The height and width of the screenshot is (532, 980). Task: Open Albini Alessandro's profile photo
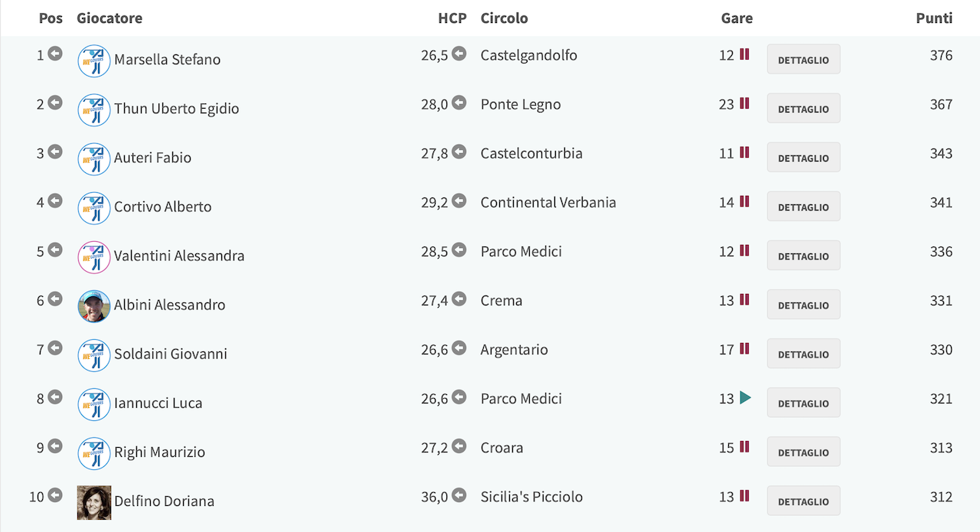click(94, 306)
